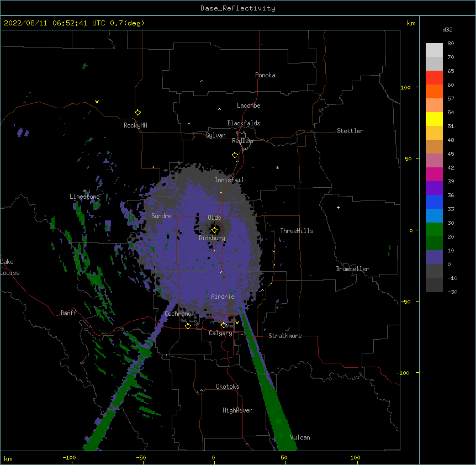Click the Base_Reflectivity title

click(x=238, y=8)
